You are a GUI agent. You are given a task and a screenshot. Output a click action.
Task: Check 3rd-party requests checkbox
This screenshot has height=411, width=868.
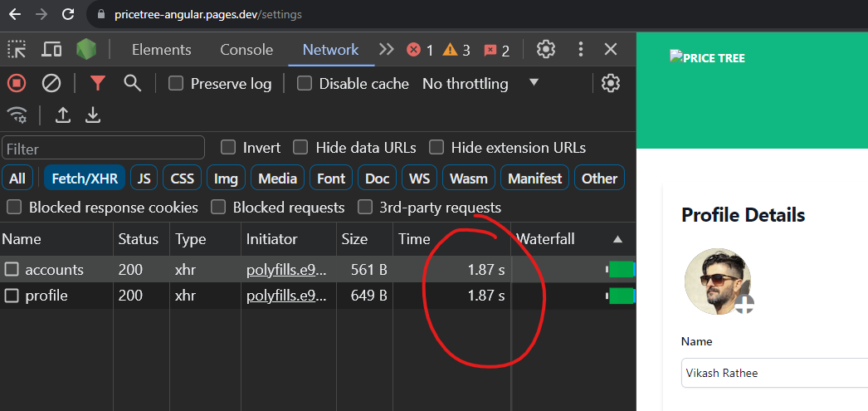(365, 208)
